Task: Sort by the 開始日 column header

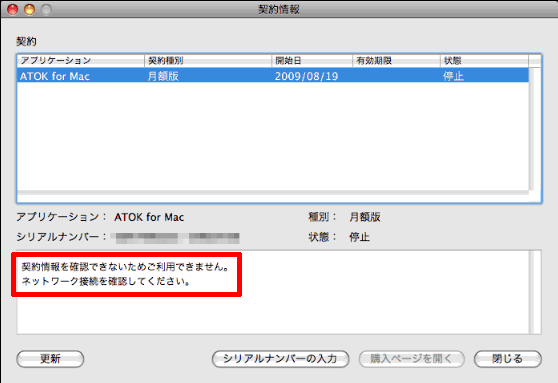Action: click(x=312, y=61)
